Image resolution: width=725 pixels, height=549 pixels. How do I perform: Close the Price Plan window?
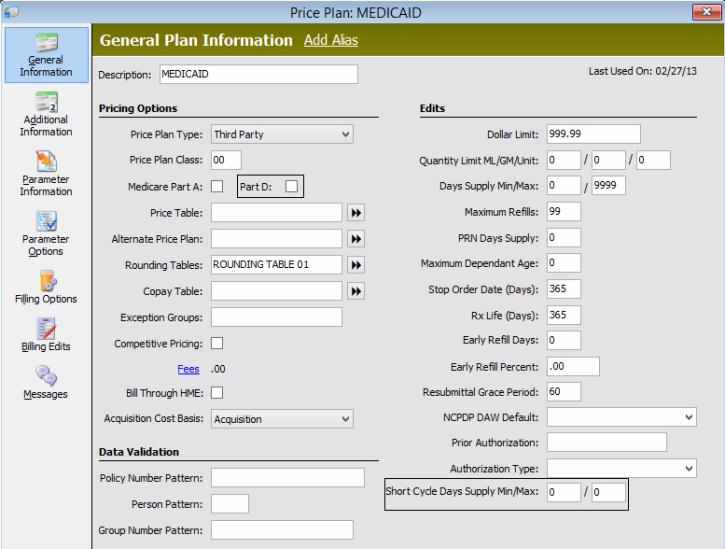coord(706,12)
